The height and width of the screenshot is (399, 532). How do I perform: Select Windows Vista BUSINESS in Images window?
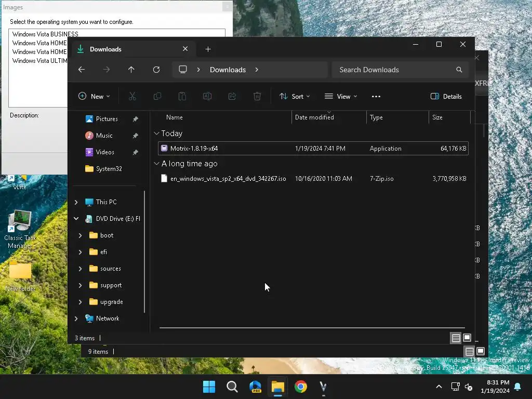[45, 34]
